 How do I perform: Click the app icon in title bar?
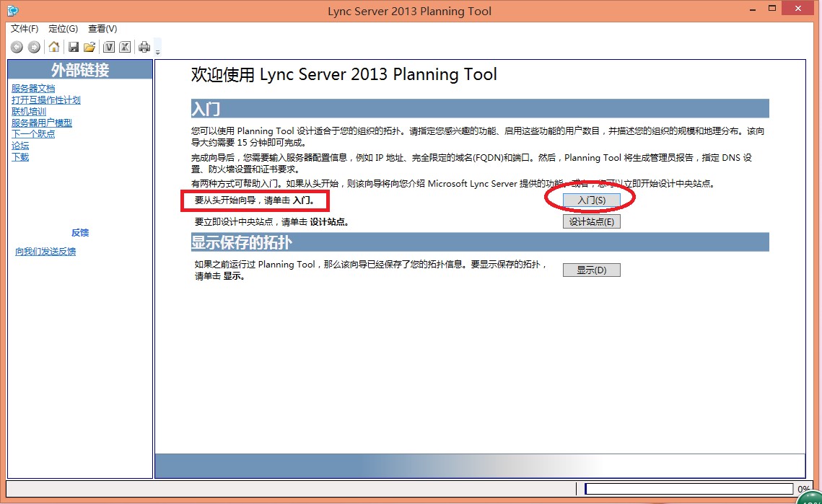point(12,10)
